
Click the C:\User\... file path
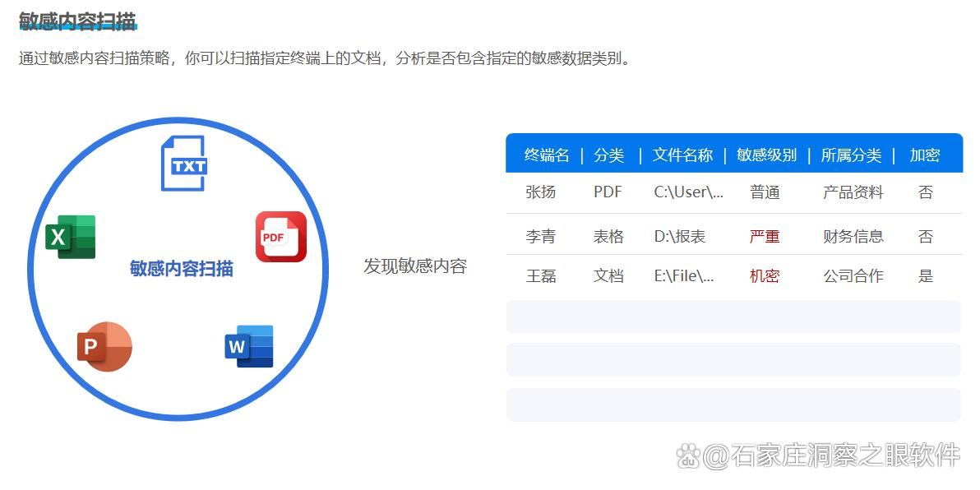(x=689, y=192)
